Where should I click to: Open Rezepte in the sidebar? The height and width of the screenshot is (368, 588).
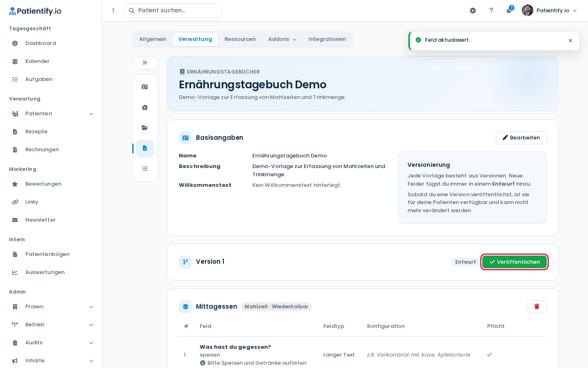pos(51,132)
